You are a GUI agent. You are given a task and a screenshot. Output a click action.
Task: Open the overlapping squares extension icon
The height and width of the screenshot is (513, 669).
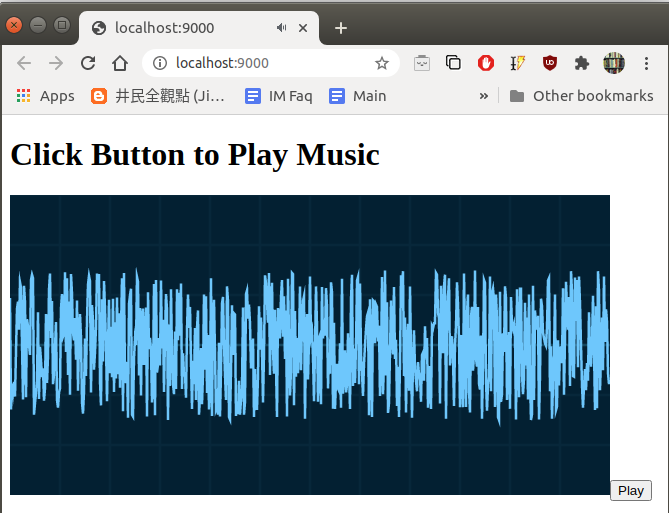click(x=453, y=63)
